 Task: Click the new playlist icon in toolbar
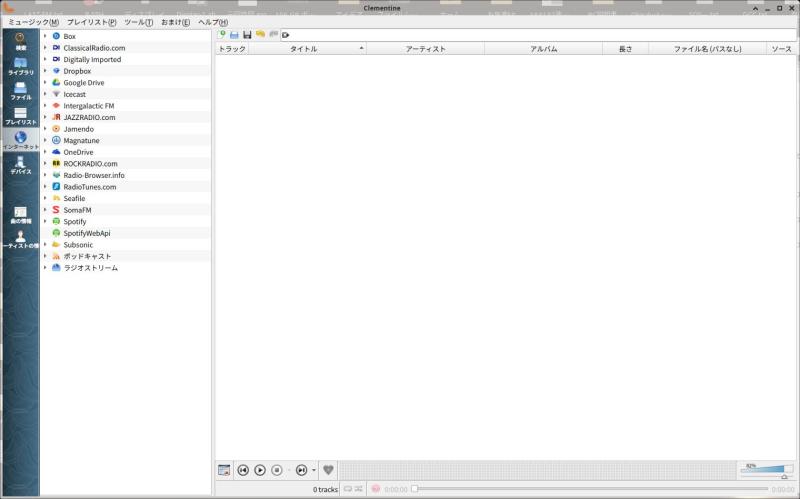click(x=222, y=34)
